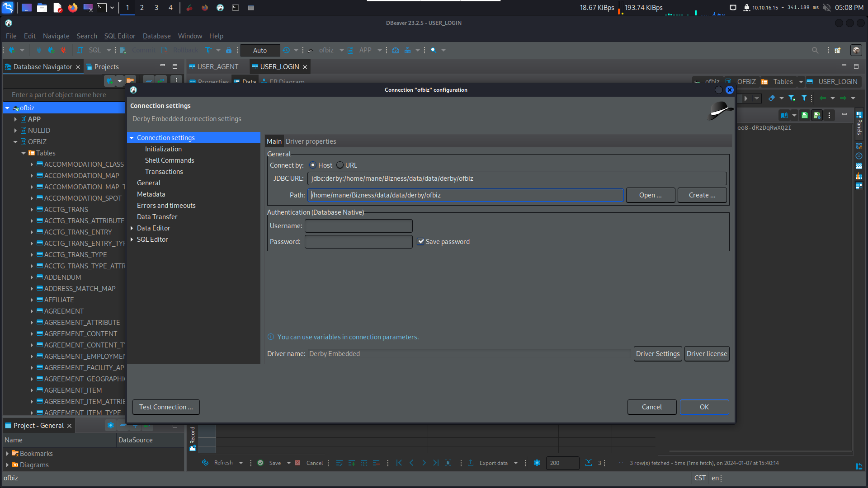Click the Cancel button in the dialog

(x=652, y=407)
